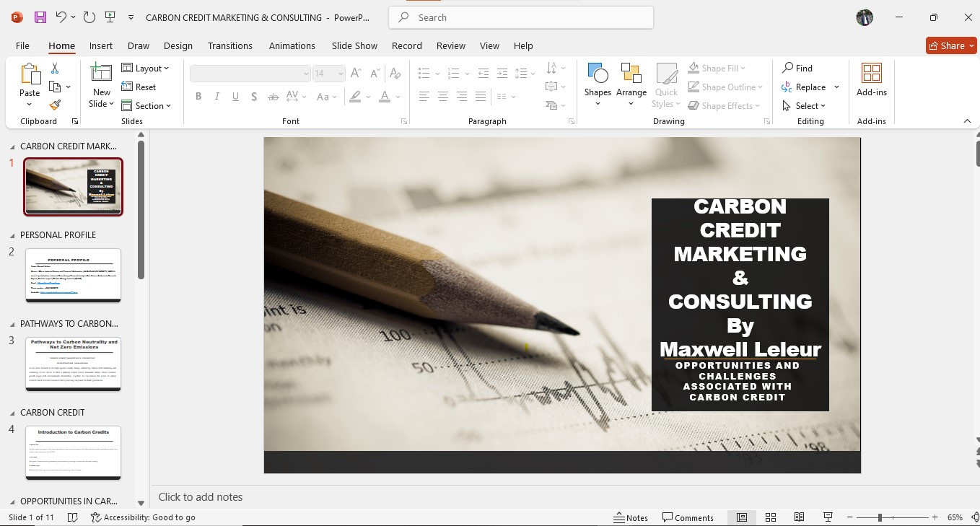The image size is (980, 526).
Task: Click the zoom slider handle
Action: [x=880, y=517]
